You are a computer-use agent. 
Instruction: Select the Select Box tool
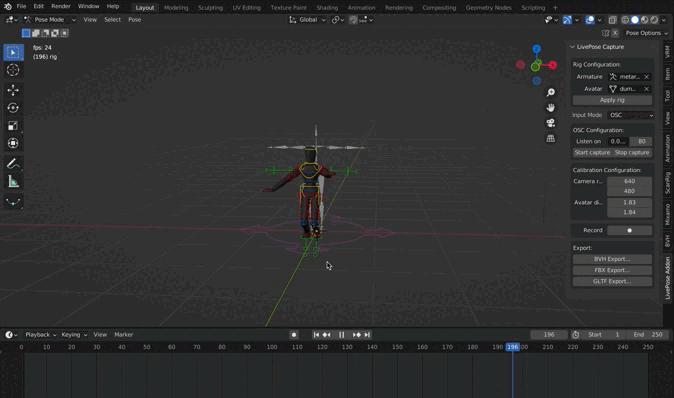pos(13,52)
